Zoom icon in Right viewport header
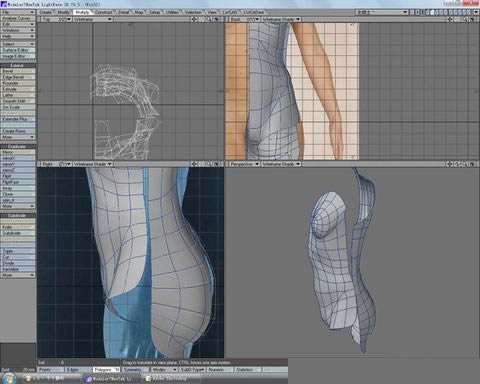Viewport: 480px width, 384px height. point(209,164)
